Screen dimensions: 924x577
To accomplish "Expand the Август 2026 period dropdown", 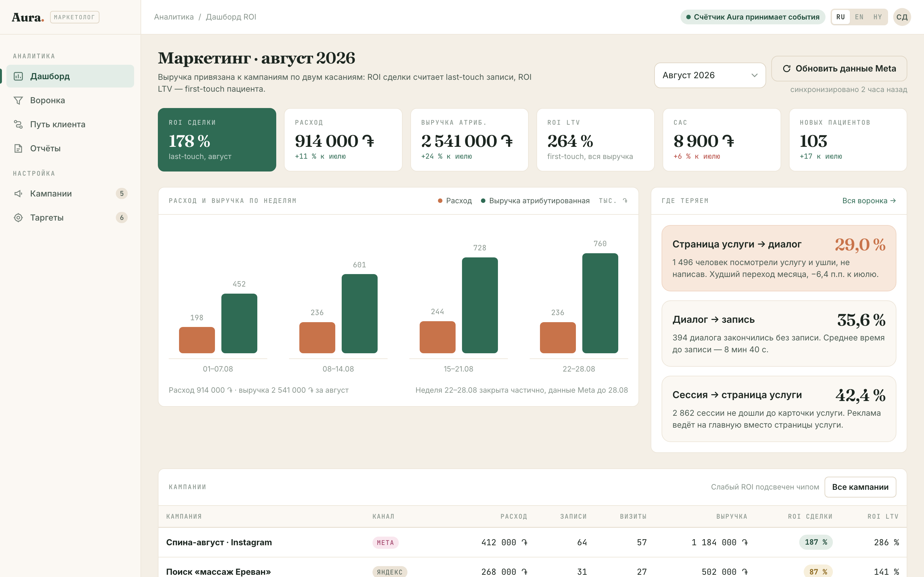I will pos(710,75).
